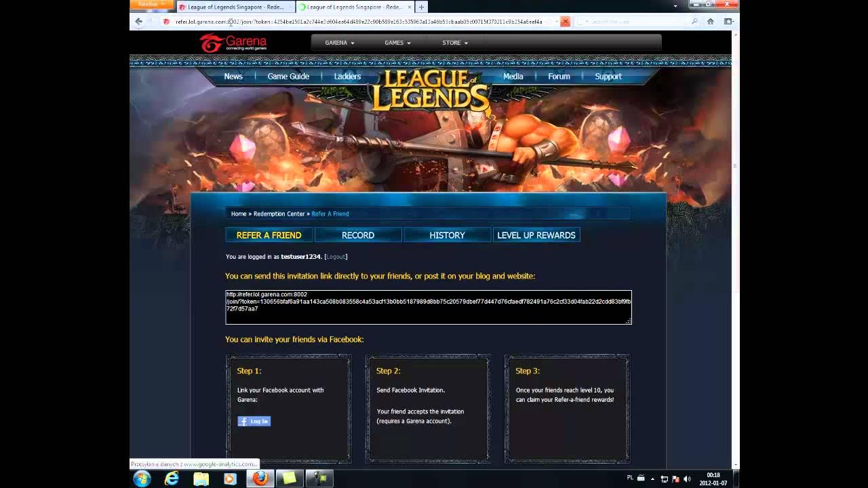Open the list all tabs dropdown
868x488 pixels.
(x=675, y=6)
